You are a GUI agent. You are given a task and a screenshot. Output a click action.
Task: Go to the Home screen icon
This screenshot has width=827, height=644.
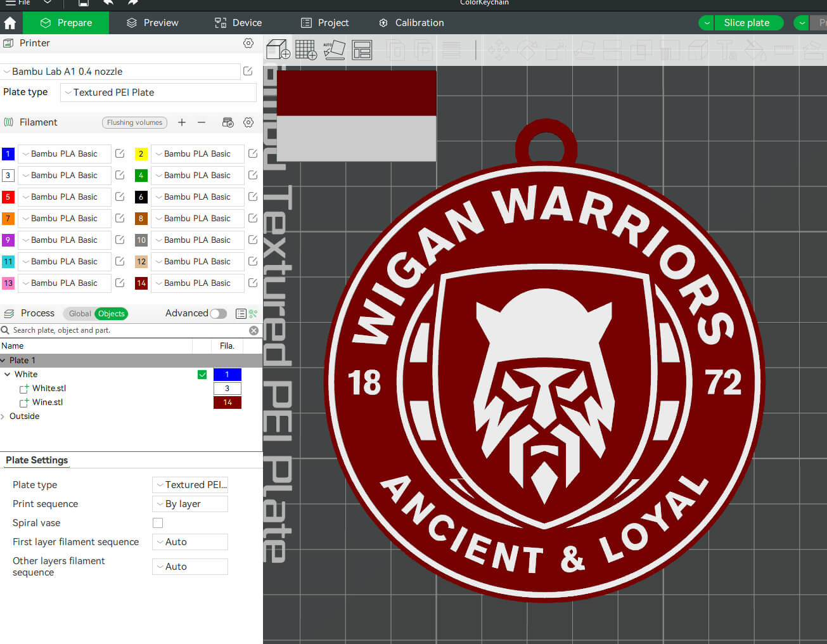click(x=10, y=23)
